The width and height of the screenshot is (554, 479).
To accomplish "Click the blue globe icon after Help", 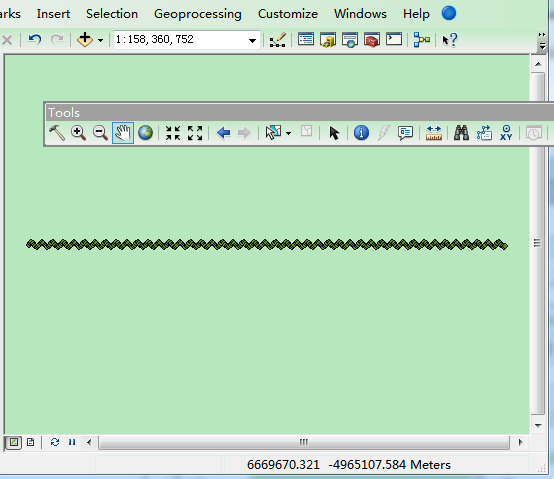I will 449,13.
